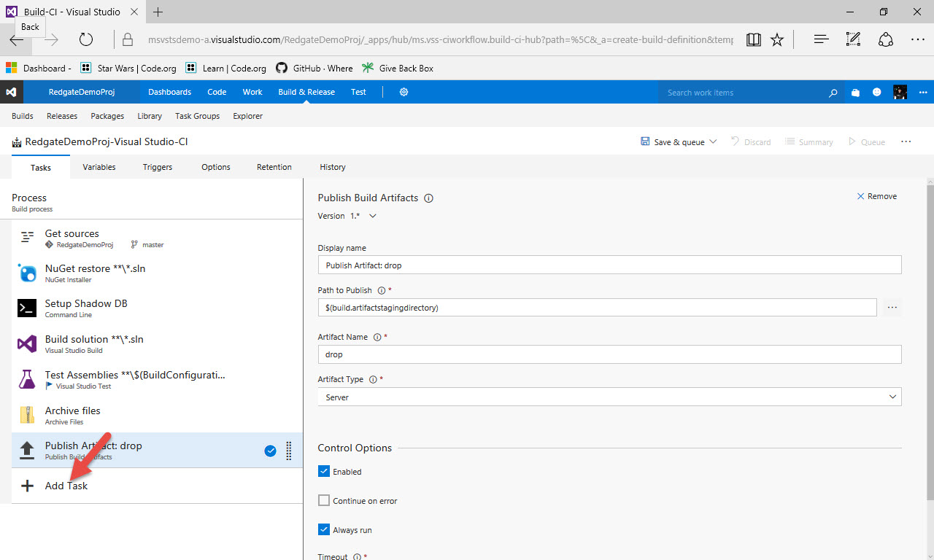This screenshot has height=560, width=934.
Task: Click the Artifact Name field
Action: click(609, 354)
